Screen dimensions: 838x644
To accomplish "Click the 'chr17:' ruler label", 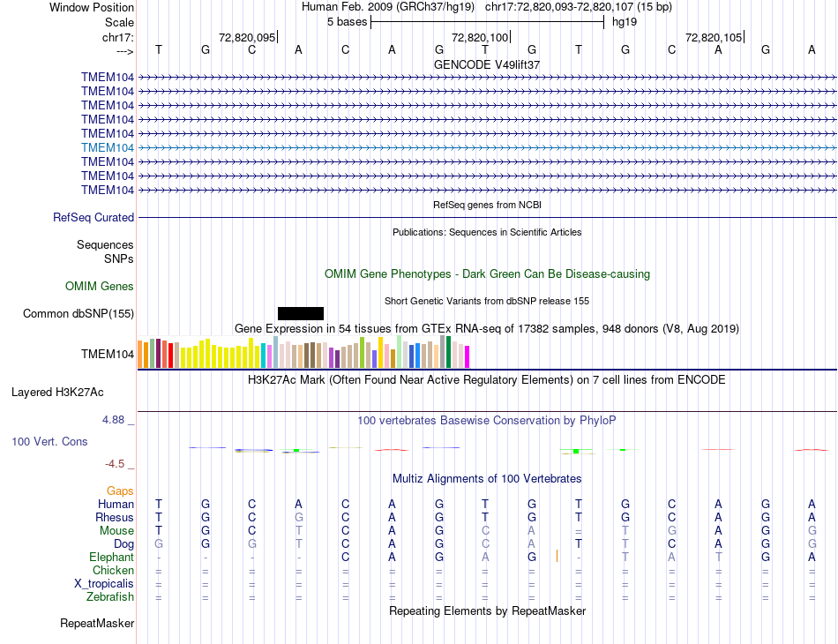I will pos(118,37).
